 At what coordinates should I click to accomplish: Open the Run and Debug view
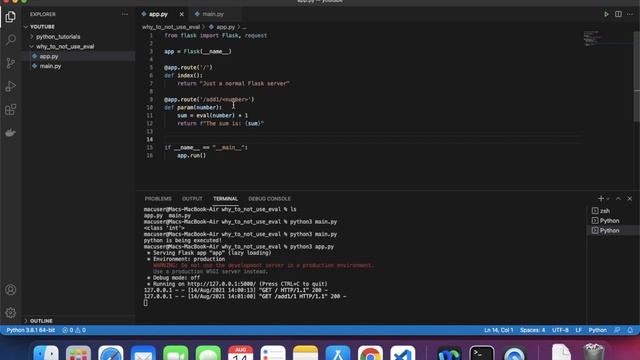click(x=11, y=86)
